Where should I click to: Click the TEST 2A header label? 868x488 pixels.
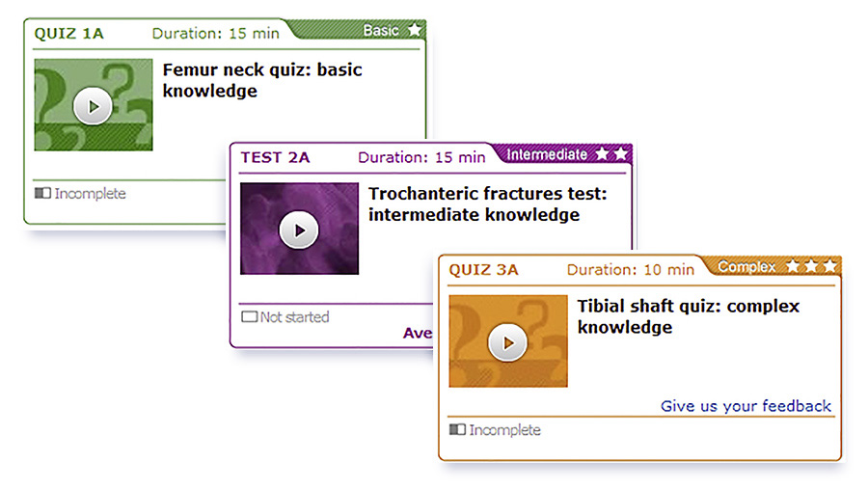[275, 158]
